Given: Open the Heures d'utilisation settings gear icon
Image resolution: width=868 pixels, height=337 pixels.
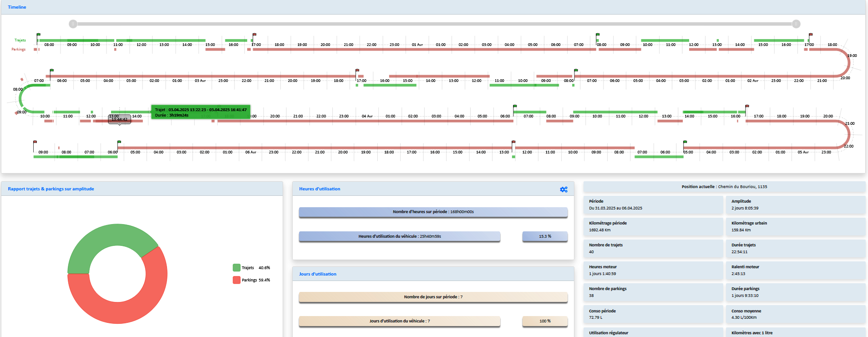Looking at the screenshot, I should coord(563,189).
